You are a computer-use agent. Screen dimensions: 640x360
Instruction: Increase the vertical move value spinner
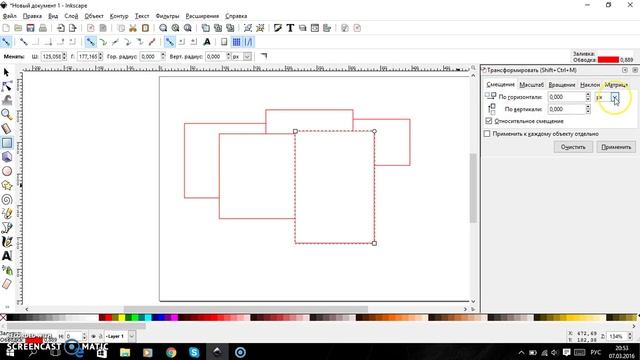[588, 107]
